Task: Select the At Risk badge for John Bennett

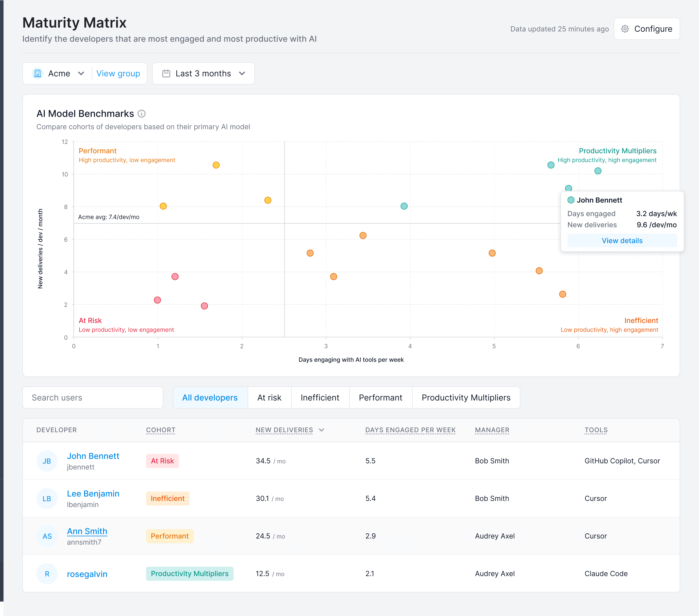Action: click(x=163, y=461)
